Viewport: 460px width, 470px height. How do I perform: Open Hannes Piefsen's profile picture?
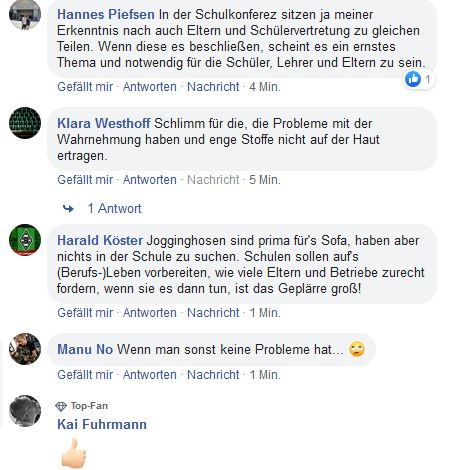[x=25, y=14]
